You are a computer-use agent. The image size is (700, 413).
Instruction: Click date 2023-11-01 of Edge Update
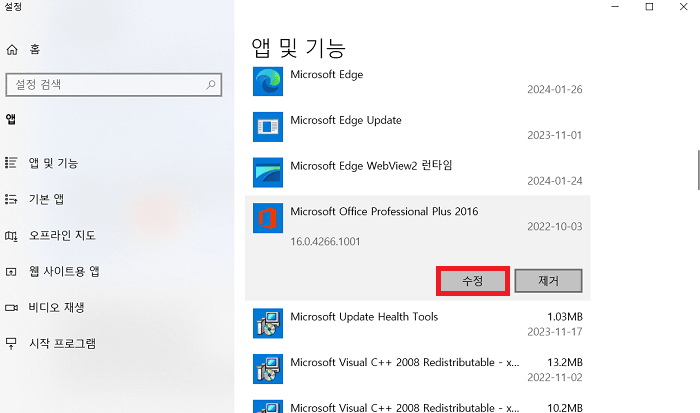tap(555, 135)
